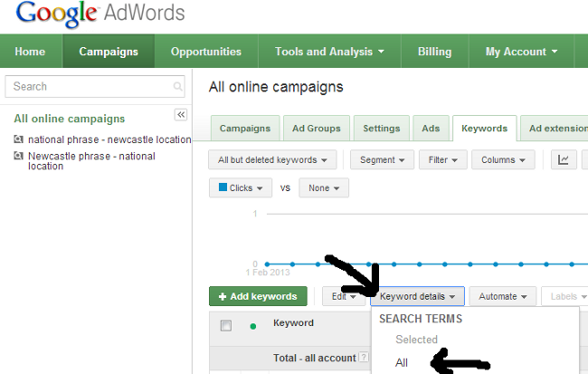The width and height of the screenshot is (588, 374).
Task: Collapse the sidebar with double-chevron icon
Action: pyautogui.click(x=180, y=115)
